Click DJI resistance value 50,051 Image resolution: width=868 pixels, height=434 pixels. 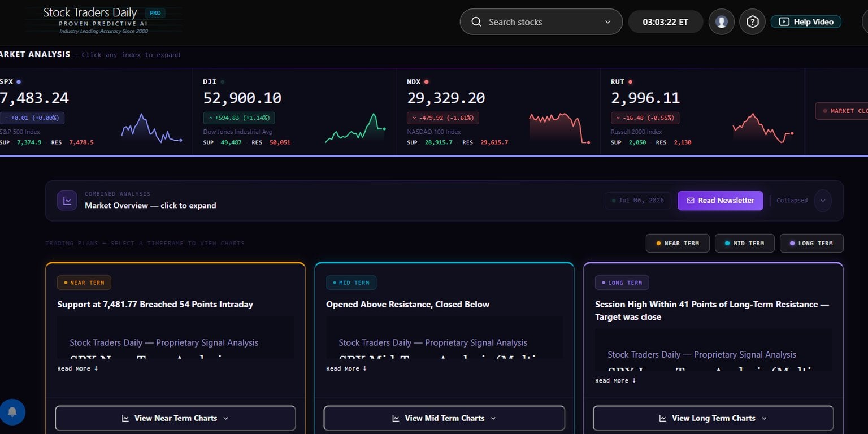click(280, 142)
